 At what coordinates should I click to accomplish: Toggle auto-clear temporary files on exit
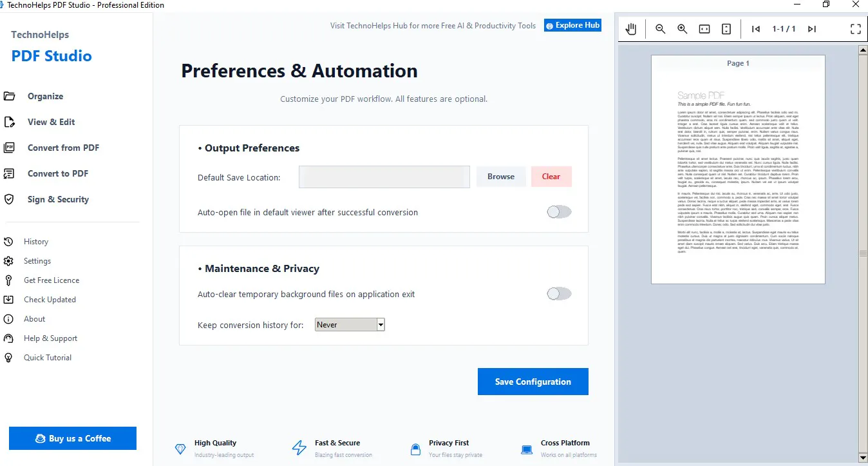click(559, 294)
